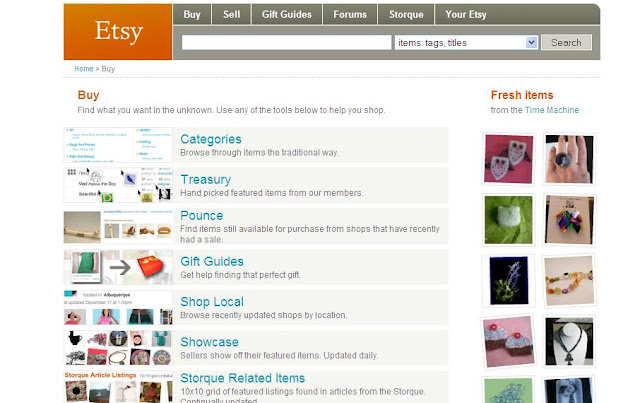This screenshot has height=403, width=640.
Task: Click the Search button
Action: (x=566, y=42)
